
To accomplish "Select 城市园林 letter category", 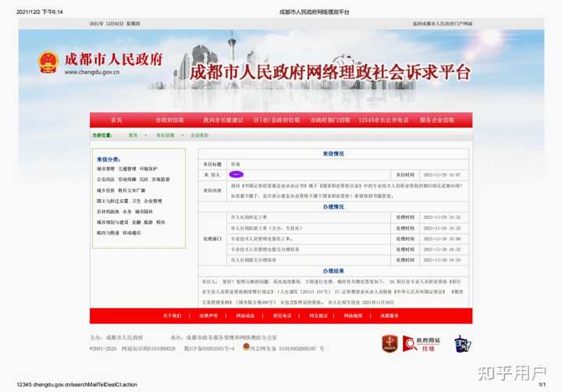I will [x=144, y=212].
